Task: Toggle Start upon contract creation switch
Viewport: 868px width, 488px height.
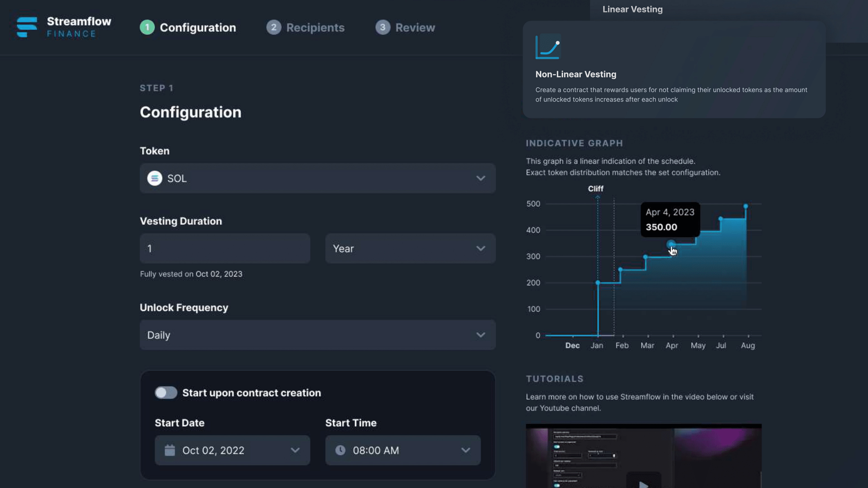Action: 166,393
